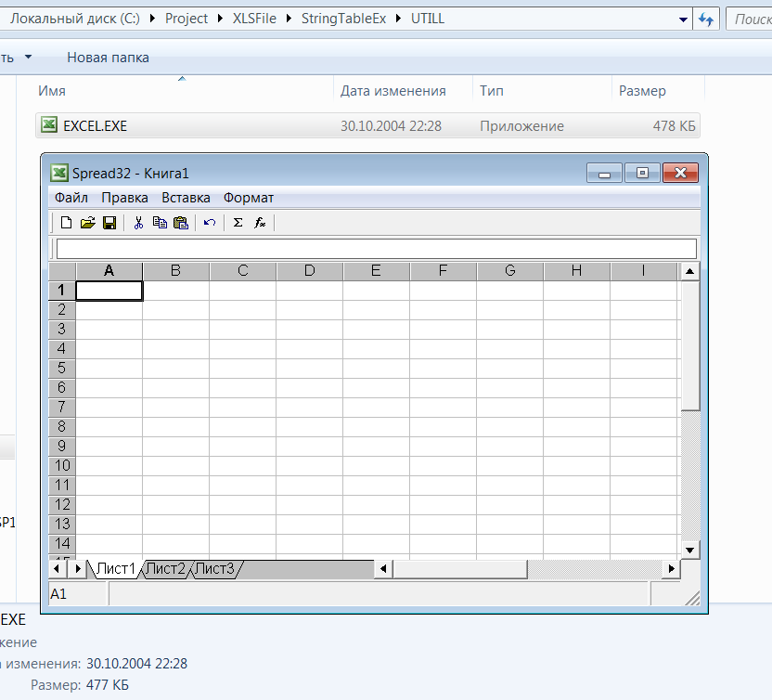The image size is (772, 700).
Task: Sort files by Дата изменения column header
Action: coord(404,91)
